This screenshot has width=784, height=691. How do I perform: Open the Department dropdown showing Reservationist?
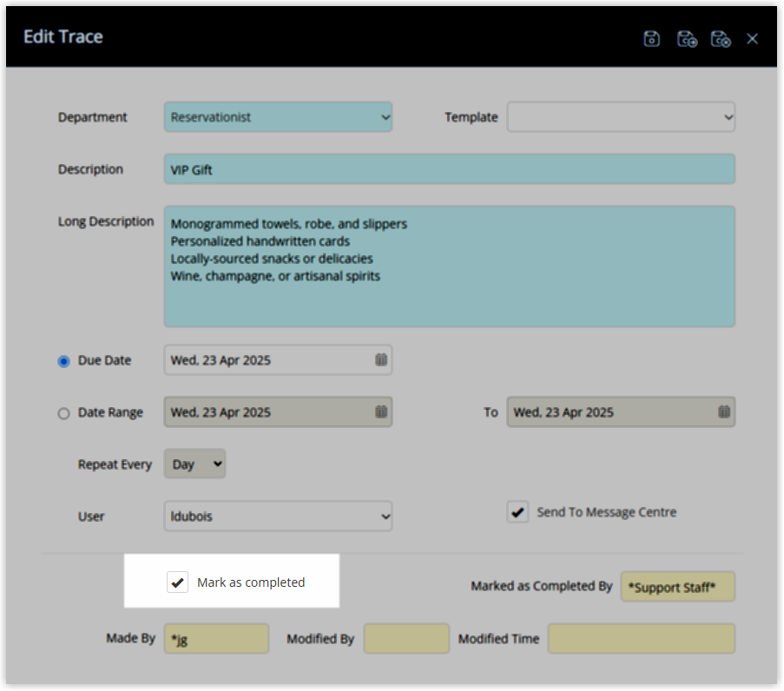click(278, 117)
